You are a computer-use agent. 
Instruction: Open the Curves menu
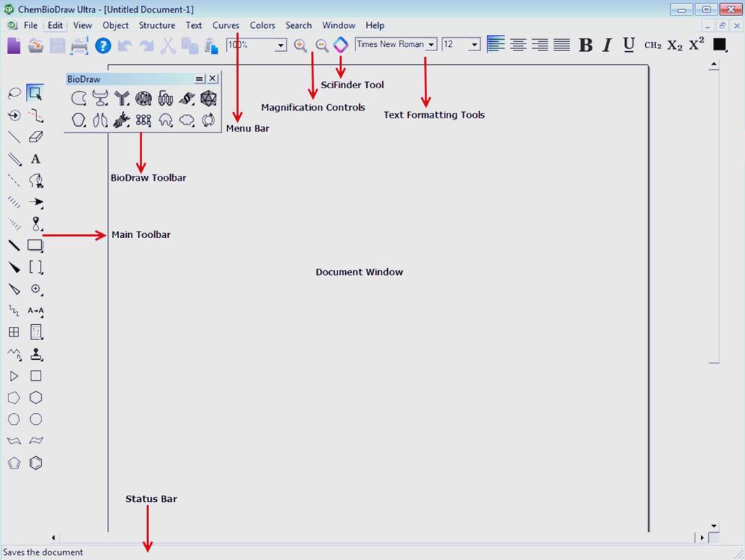point(225,25)
